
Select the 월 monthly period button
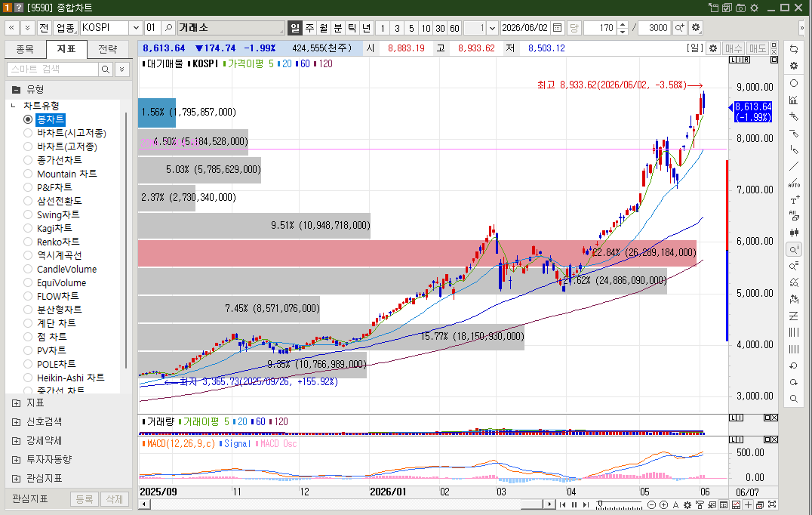(324, 27)
